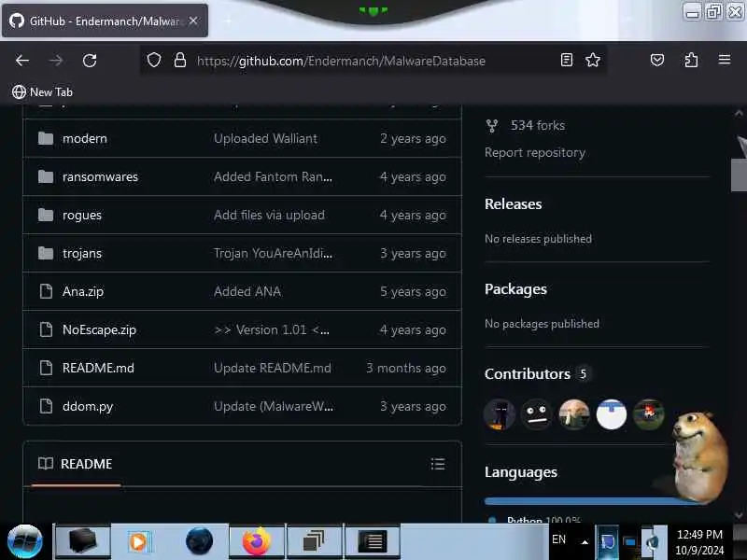The width and height of the screenshot is (747, 560).
Task: Click the folder icon beside rogues
Action: [x=46, y=216]
